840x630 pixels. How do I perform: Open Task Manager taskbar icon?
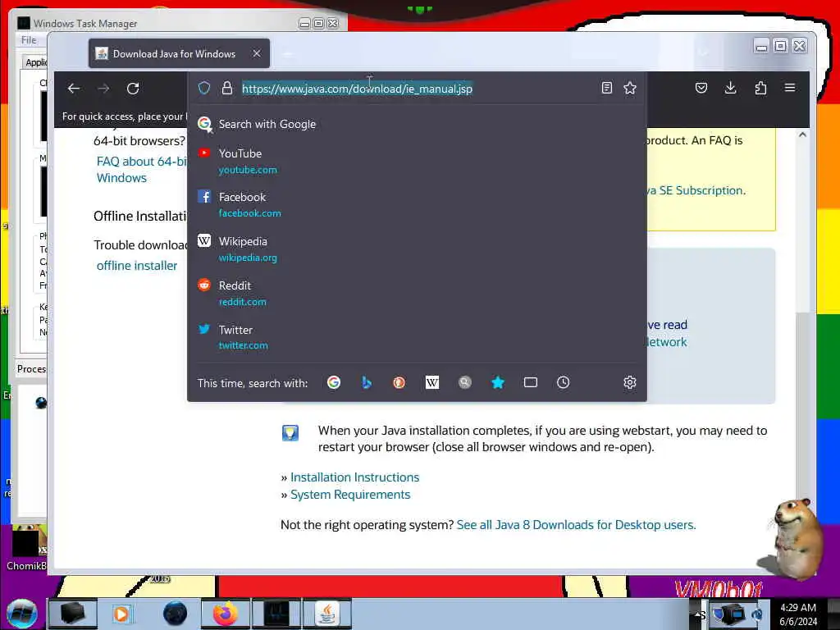[276, 614]
